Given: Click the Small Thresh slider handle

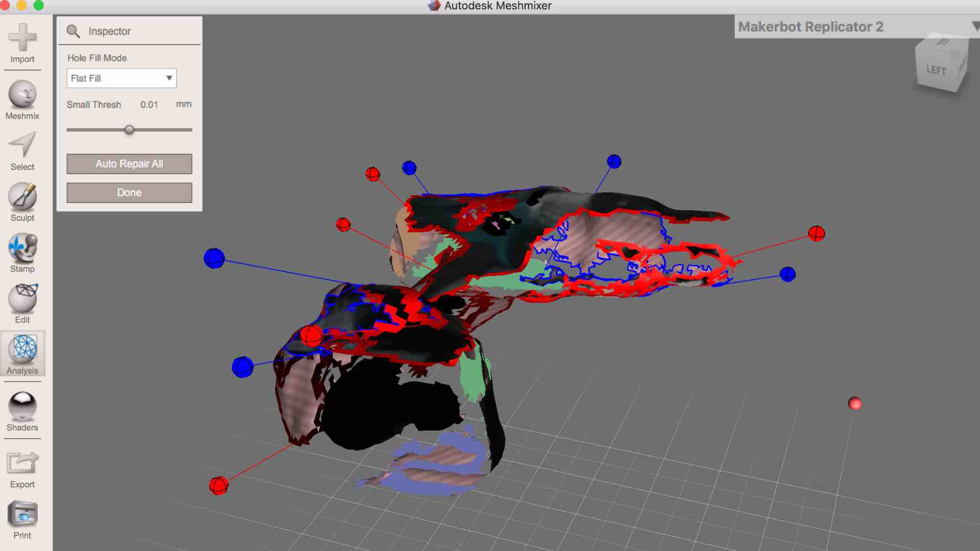Looking at the screenshot, I should point(129,130).
